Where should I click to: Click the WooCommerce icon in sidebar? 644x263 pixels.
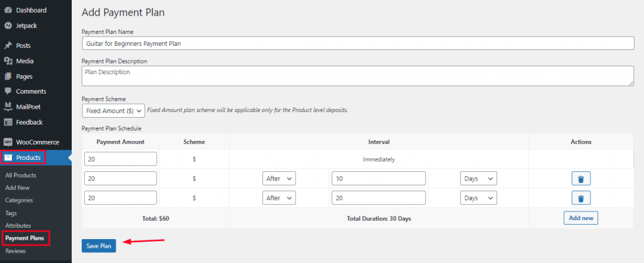point(8,142)
